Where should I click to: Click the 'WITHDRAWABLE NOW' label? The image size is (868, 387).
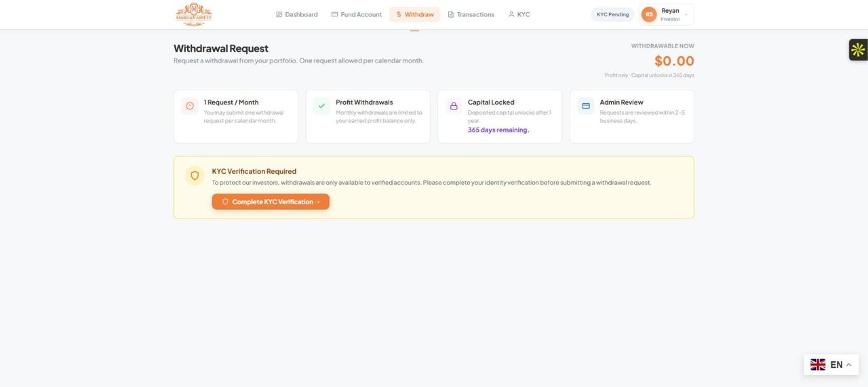(x=663, y=46)
